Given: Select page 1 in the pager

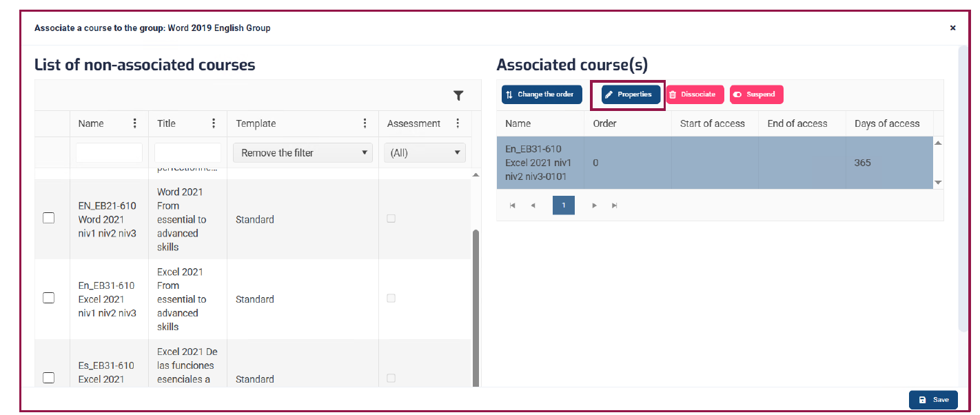Looking at the screenshot, I should (564, 205).
